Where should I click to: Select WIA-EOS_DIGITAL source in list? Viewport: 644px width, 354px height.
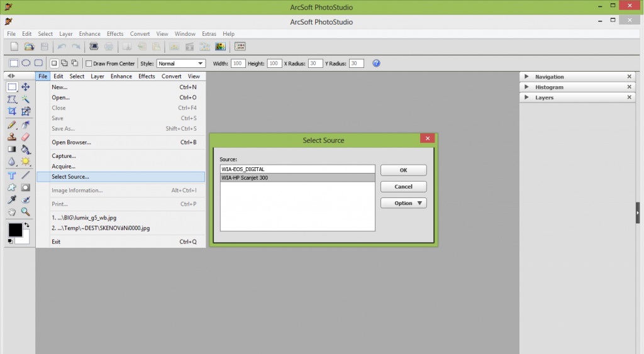click(297, 169)
